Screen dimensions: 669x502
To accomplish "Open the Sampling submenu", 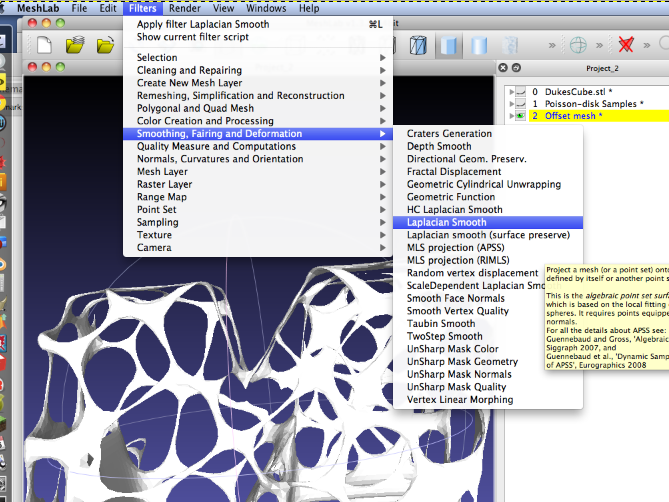I will pos(258,222).
